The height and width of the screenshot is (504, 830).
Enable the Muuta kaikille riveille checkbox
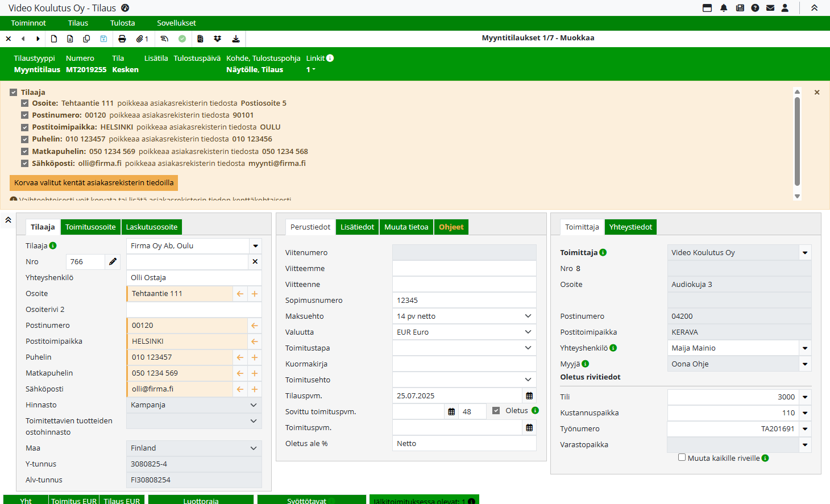pyautogui.click(x=682, y=457)
